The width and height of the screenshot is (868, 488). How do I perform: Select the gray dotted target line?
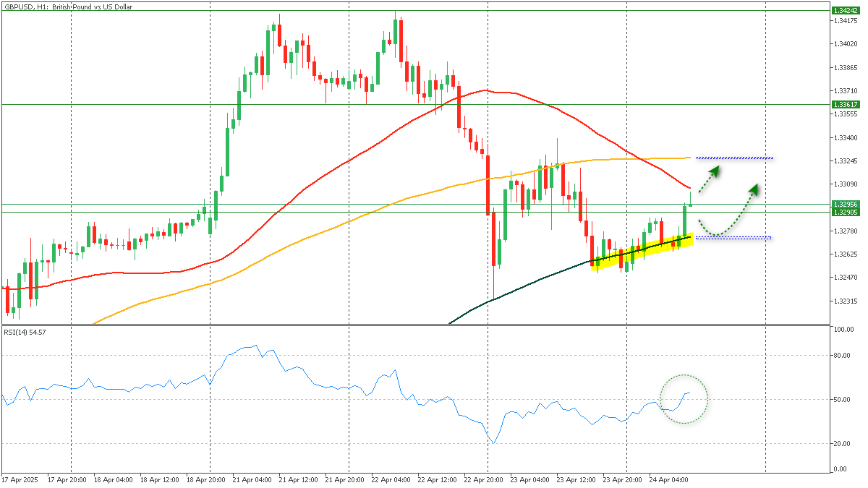pyautogui.click(x=733, y=158)
